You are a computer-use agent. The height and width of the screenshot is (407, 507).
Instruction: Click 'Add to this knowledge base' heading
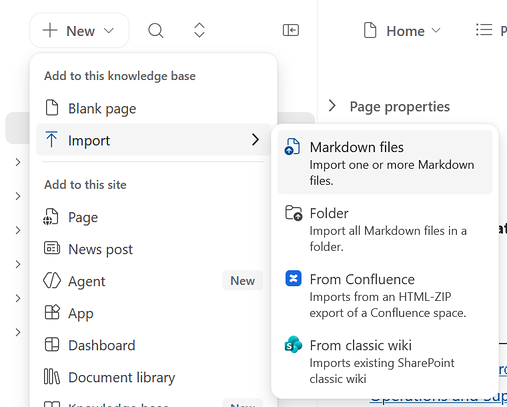tap(120, 76)
